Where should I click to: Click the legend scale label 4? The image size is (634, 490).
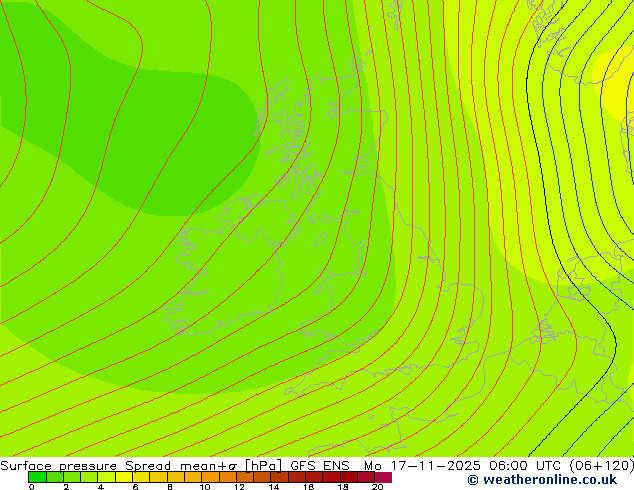point(101,487)
